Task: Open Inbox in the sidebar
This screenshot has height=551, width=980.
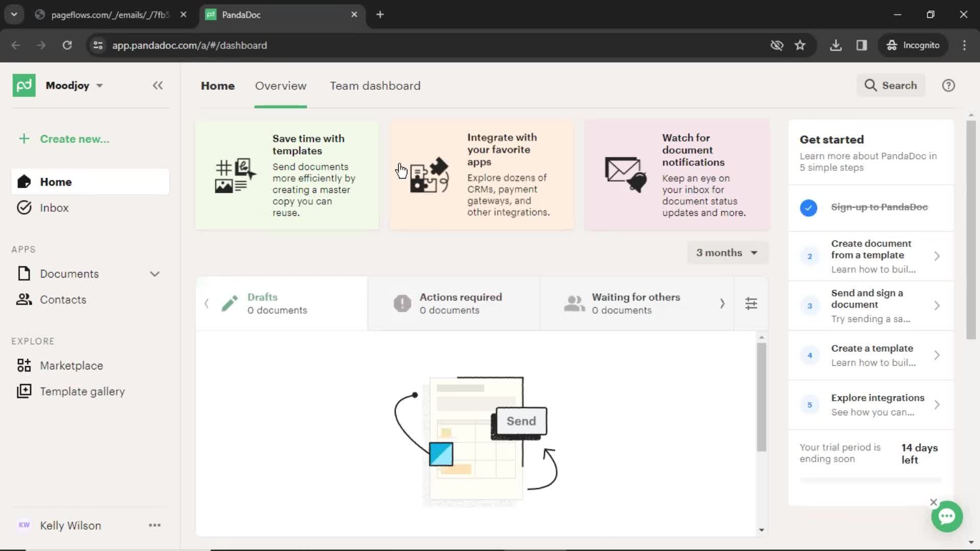Action: click(90, 208)
